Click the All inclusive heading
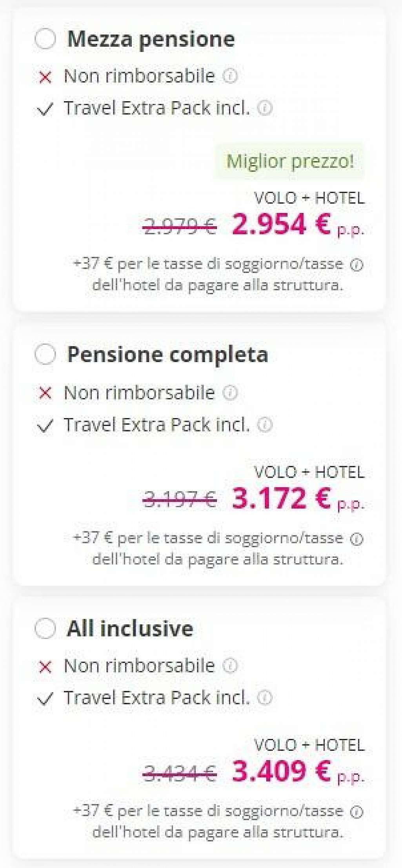Viewport: 402px width, 868px height. [x=130, y=628]
